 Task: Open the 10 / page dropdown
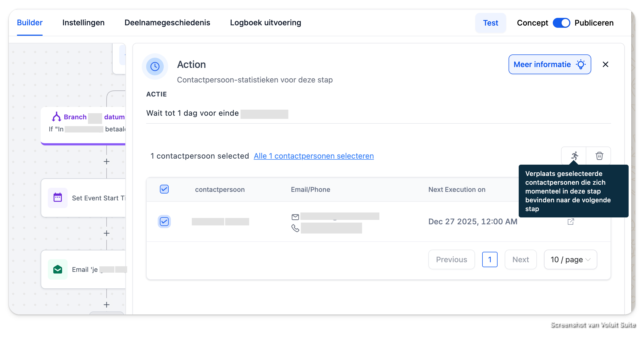click(570, 259)
